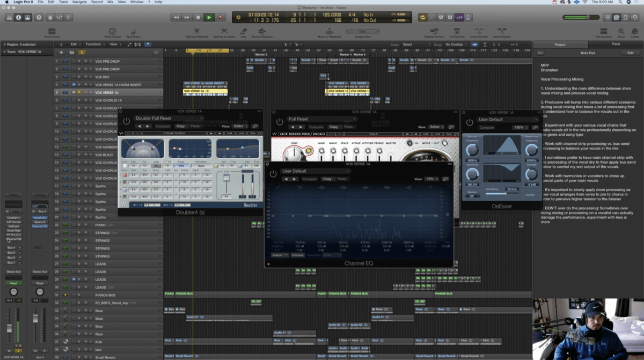Open the Mixer button in control bar
Viewport: 644px width, 360px height.
(x=58, y=18)
